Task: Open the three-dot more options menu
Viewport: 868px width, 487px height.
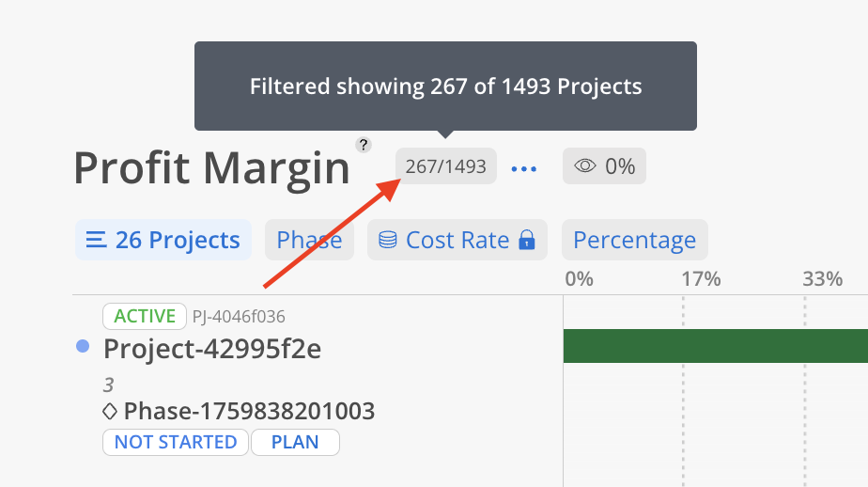Action: pyautogui.click(x=523, y=168)
